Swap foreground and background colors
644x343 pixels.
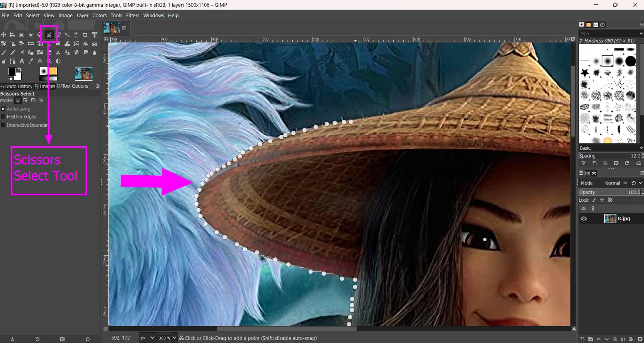point(20,69)
